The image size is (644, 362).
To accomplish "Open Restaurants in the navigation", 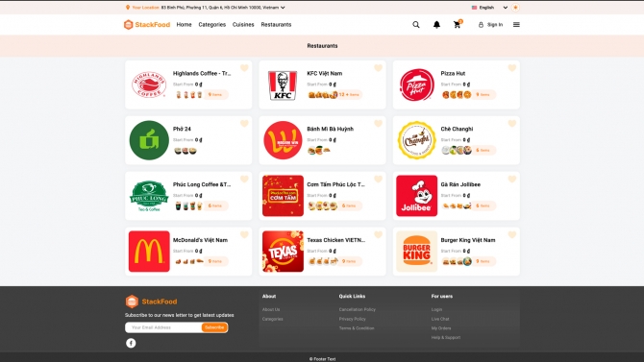I will (x=276, y=25).
